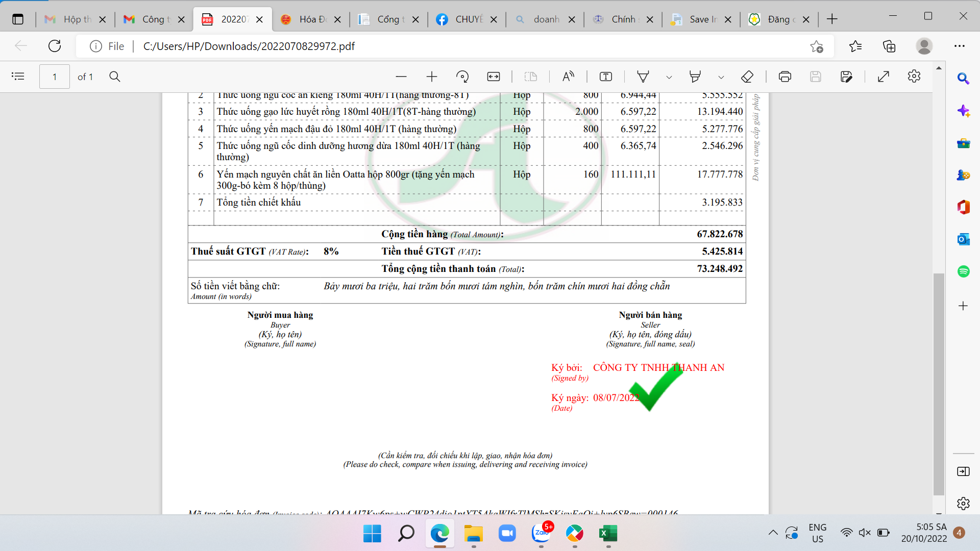Open a new browser tab
Screen dimensions: 980x551
click(832, 19)
